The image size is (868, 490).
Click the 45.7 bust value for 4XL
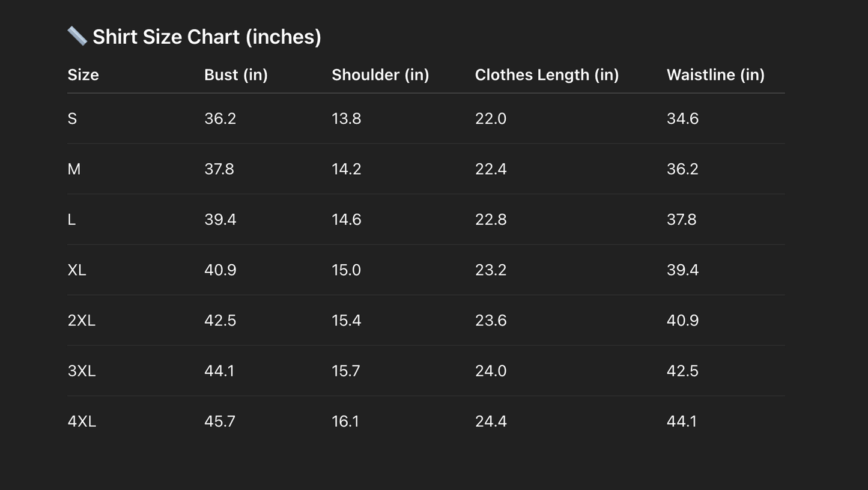click(x=220, y=422)
